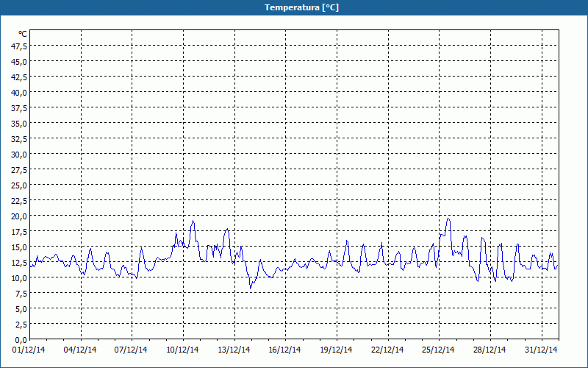588x368 pixels.
Task: Click the °C axis unit label
Action: (23, 34)
